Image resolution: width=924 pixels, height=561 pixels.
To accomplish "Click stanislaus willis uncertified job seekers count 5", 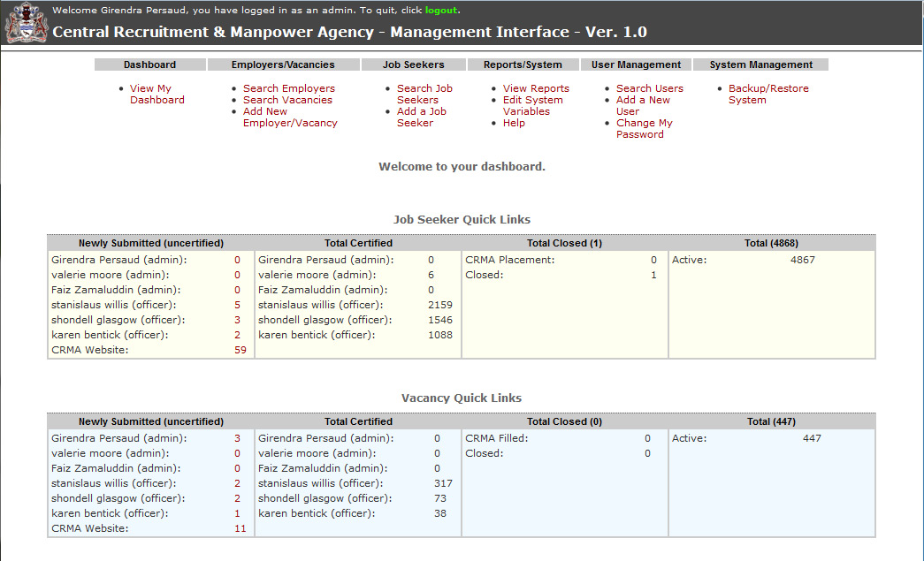I will [237, 305].
